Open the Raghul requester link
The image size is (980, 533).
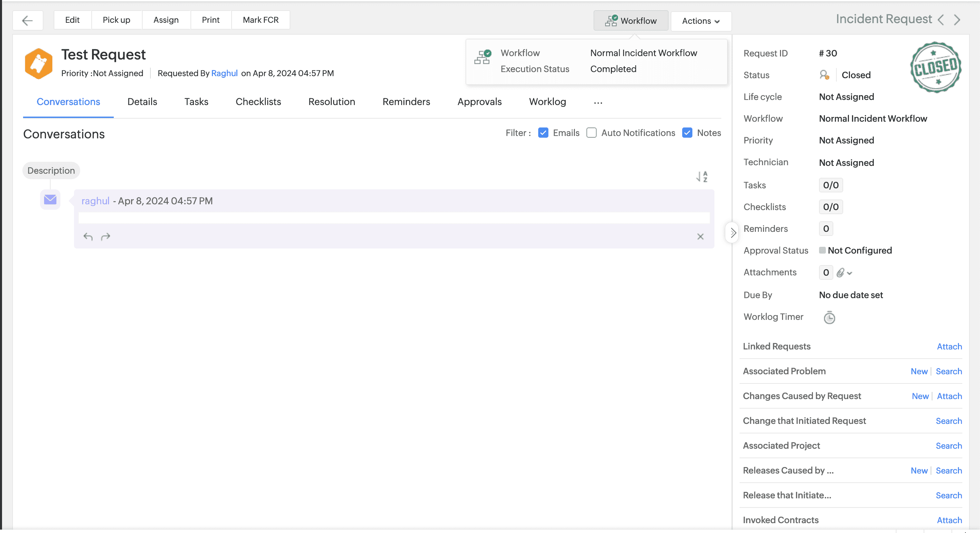point(224,73)
